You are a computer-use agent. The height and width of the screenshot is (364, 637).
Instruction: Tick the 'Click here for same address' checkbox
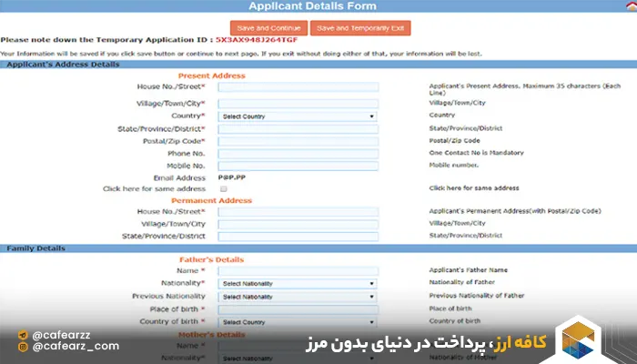pyautogui.click(x=224, y=189)
